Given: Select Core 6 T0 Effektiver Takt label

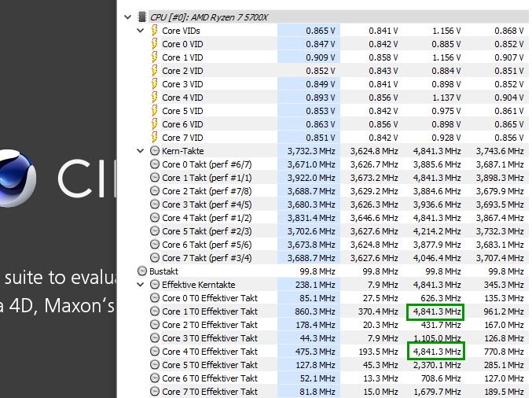Looking at the screenshot, I should 210,378.
